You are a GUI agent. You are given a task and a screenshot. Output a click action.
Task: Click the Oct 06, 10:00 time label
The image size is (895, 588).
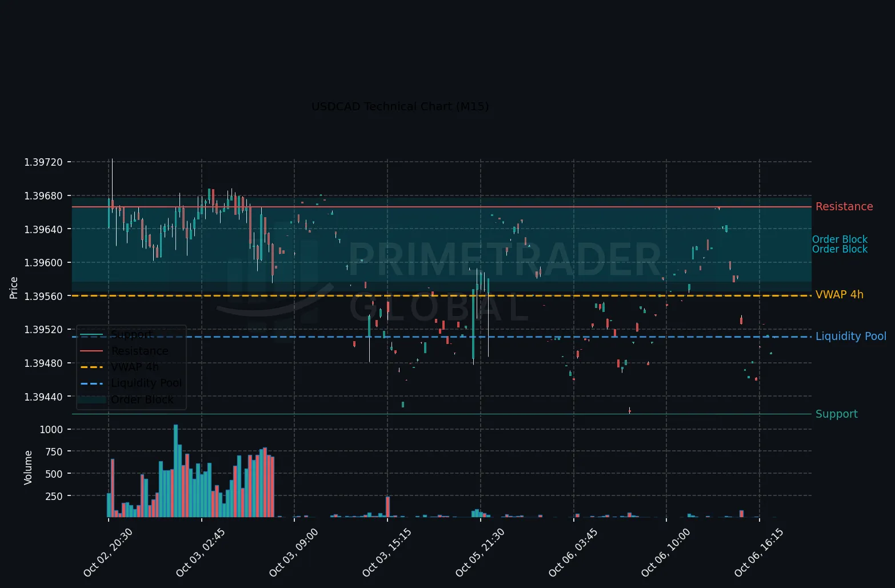coord(666,552)
